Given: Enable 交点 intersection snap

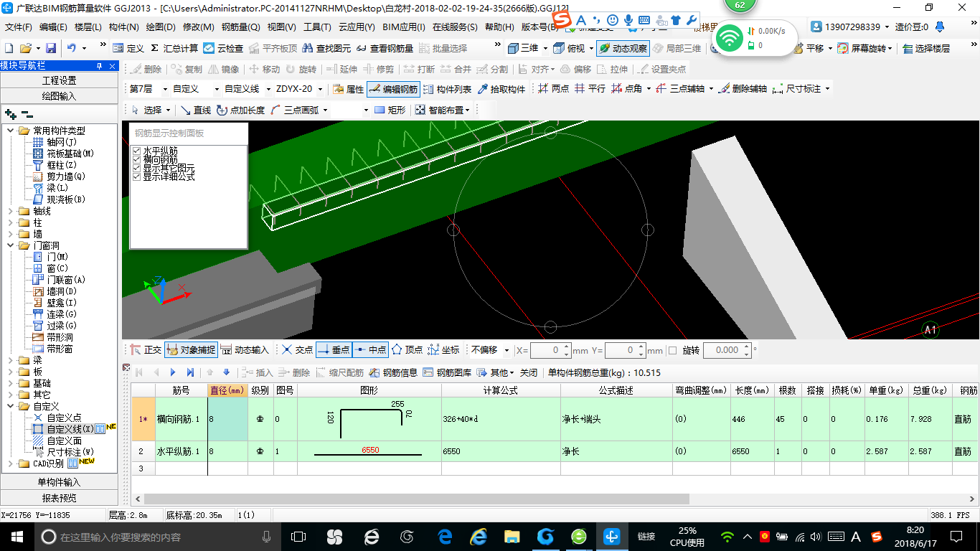Looking at the screenshot, I should pyautogui.click(x=296, y=350).
